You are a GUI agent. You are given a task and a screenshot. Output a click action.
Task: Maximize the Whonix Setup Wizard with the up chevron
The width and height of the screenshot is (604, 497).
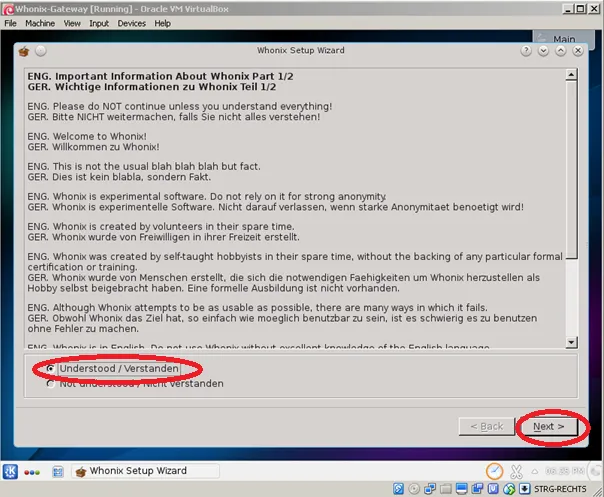point(560,50)
